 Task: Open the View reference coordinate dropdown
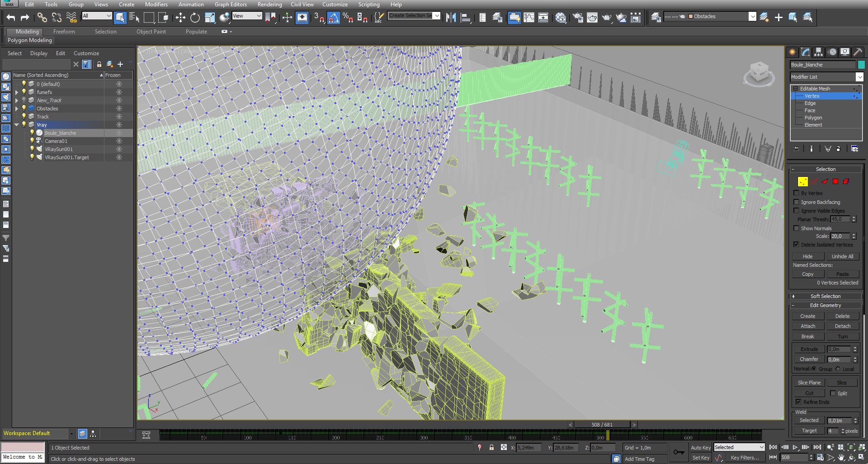(247, 16)
